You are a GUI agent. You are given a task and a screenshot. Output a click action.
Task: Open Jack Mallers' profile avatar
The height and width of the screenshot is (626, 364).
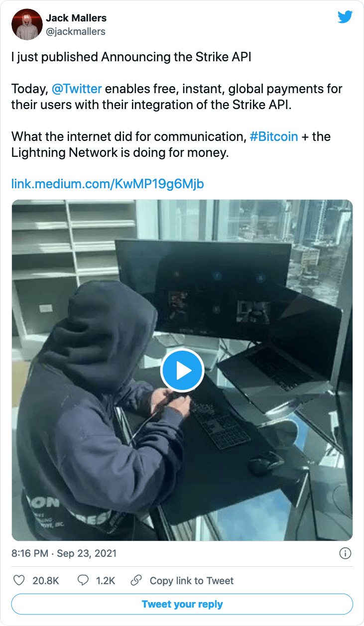27,24
